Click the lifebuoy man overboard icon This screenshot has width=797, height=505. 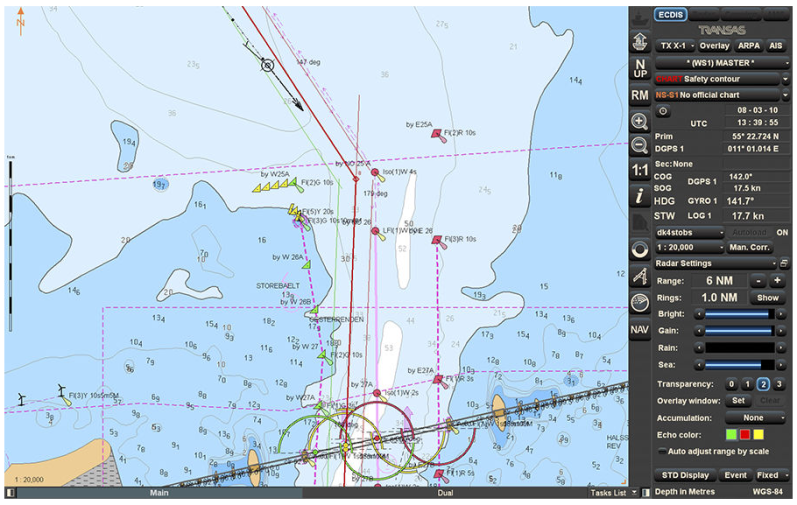[640, 249]
